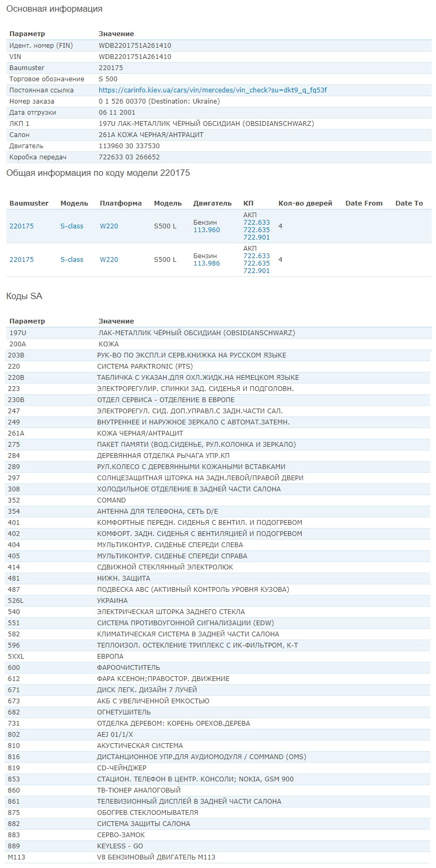Viewport: 436px width, 868px height.
Task: Click interior value 261A КОЖА ЧЕРНАЯ/АНТРАЦИТ in main info
Action: [151, 135]
